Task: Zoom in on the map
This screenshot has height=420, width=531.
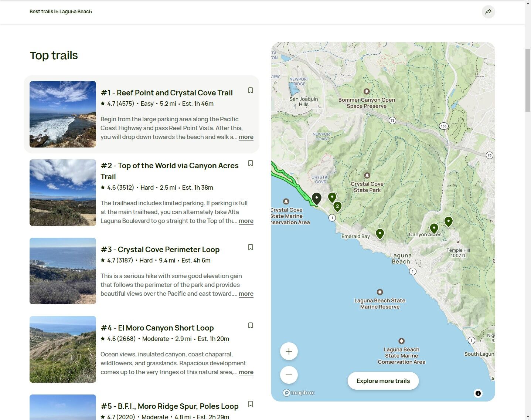Action: pyautogui.click(x=289, y=351)
